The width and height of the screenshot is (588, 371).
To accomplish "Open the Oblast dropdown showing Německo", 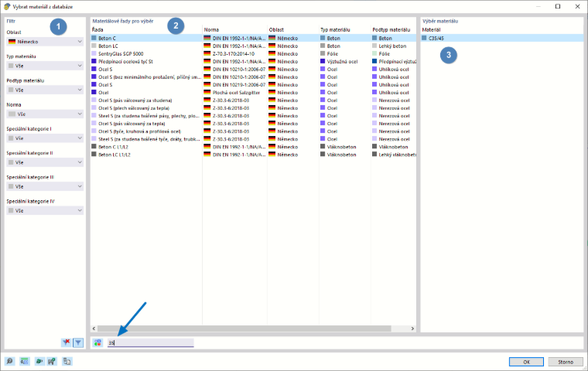I will [x=45, y=42].
